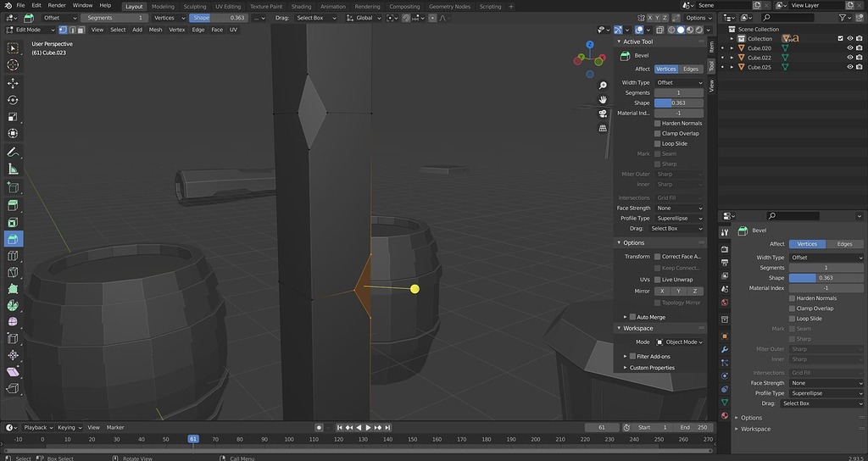868x461 pixels.
Task: Open the Shading workspace tab
Action: coord(301,7)
